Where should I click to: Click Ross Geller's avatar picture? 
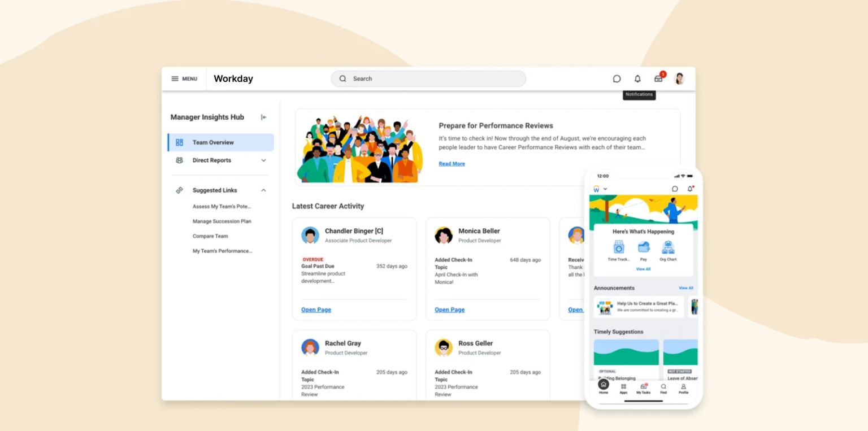[444, 347]
